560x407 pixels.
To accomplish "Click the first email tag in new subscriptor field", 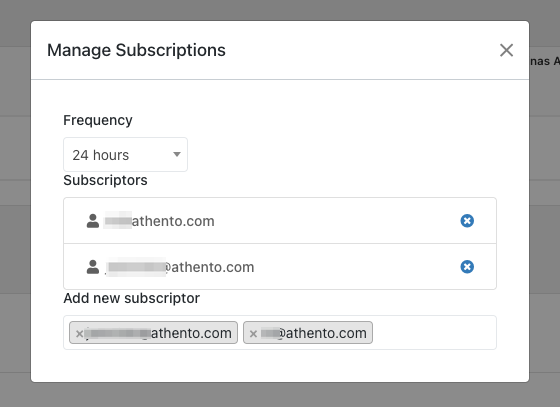I will 153,333.
